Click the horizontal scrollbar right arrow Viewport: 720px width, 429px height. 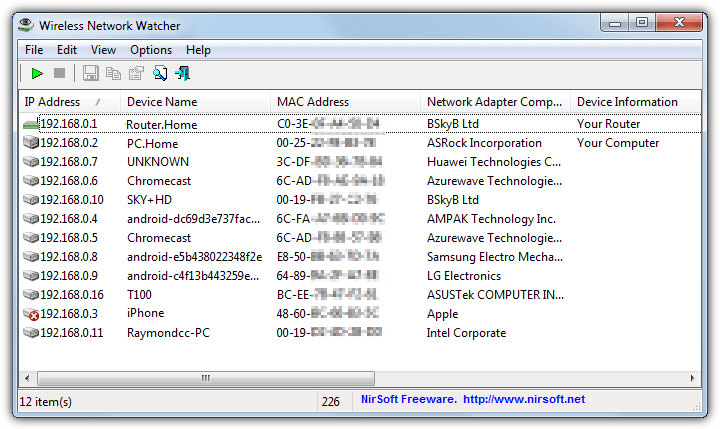(692, 378)
